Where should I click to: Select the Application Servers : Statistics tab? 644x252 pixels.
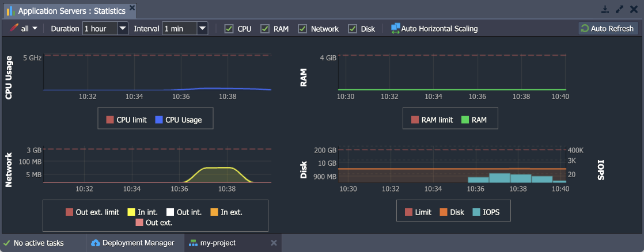(70, 11)
